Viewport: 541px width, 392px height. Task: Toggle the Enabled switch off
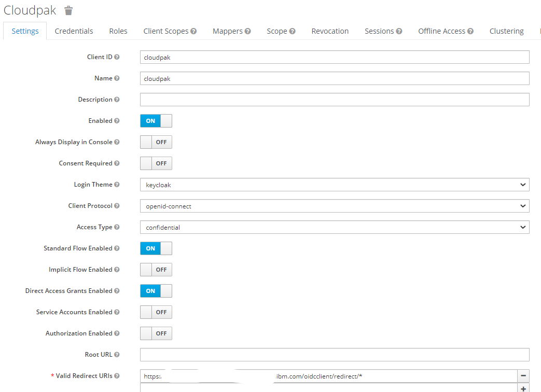[156, 121]
